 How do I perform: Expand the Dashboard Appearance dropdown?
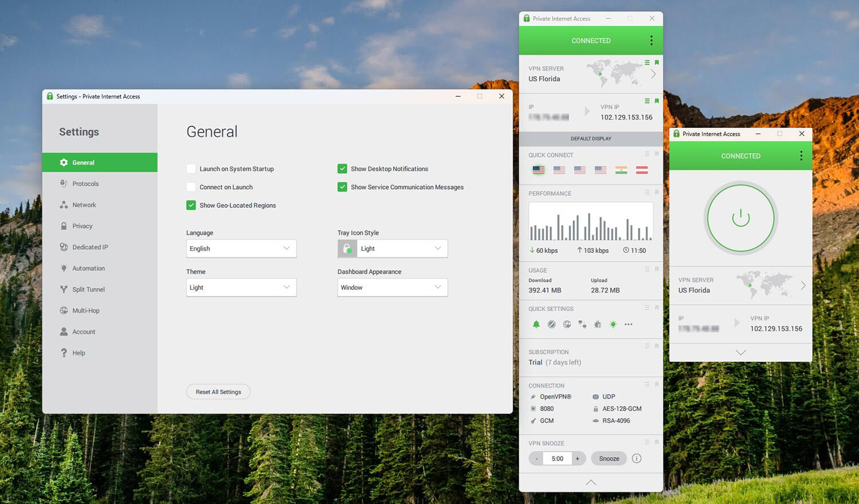[392, 288]
